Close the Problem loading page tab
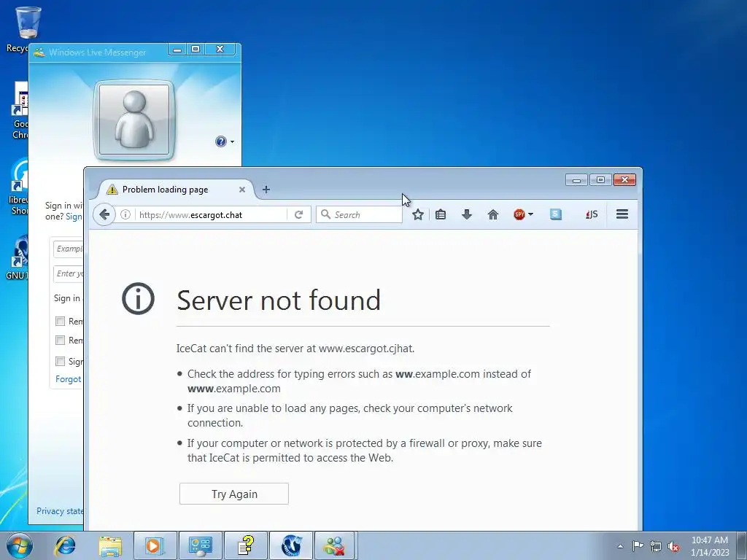This screenshot has height=560, width=747. tap(242, 190)
